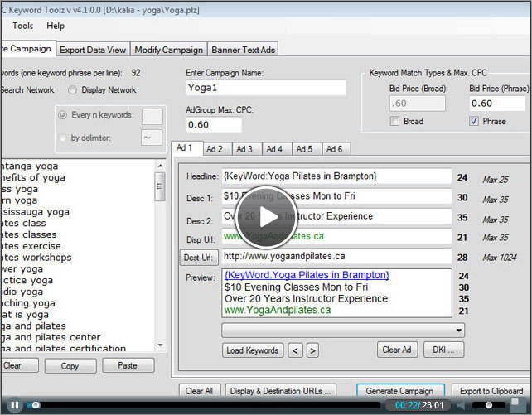This screenshot has width=532, height=415.
Task: Switch to Modify Campaign tab
Action: click(x=168, y=50)
